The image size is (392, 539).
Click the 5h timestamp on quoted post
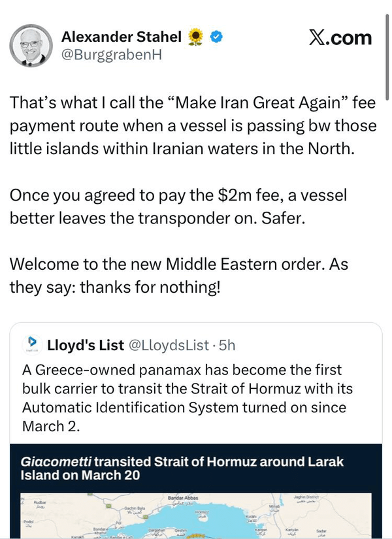coord(227,344)
